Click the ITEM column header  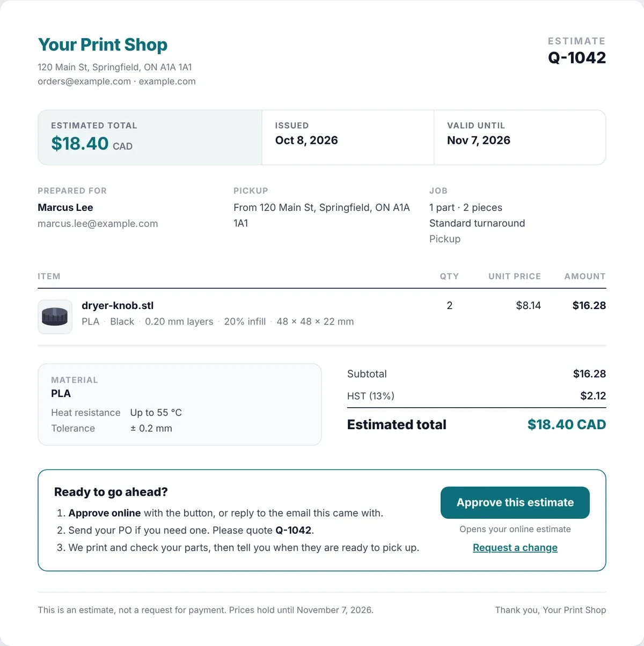(49, 276)
